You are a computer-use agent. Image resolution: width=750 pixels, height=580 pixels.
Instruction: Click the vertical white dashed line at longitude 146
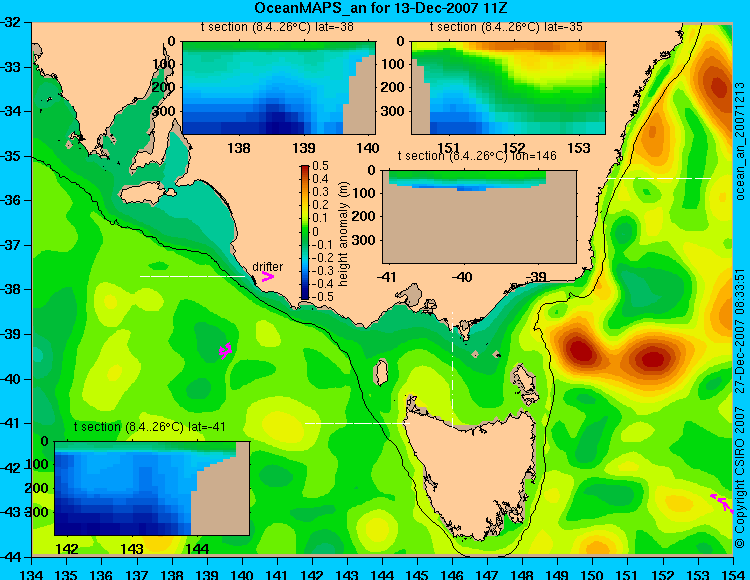point(452,370)
